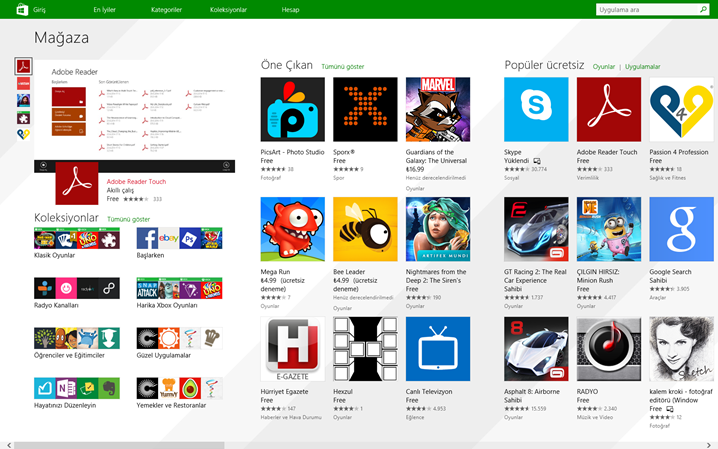Open the Öğrenciler ve Eğitimciler collection
718x449 pixels.
click(x=77, y=343)
